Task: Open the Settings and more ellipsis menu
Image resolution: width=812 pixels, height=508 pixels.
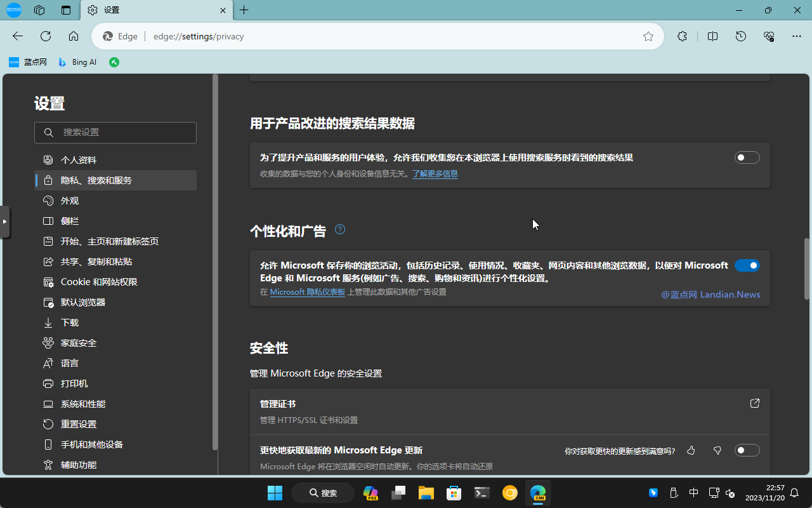Action: 797,36
